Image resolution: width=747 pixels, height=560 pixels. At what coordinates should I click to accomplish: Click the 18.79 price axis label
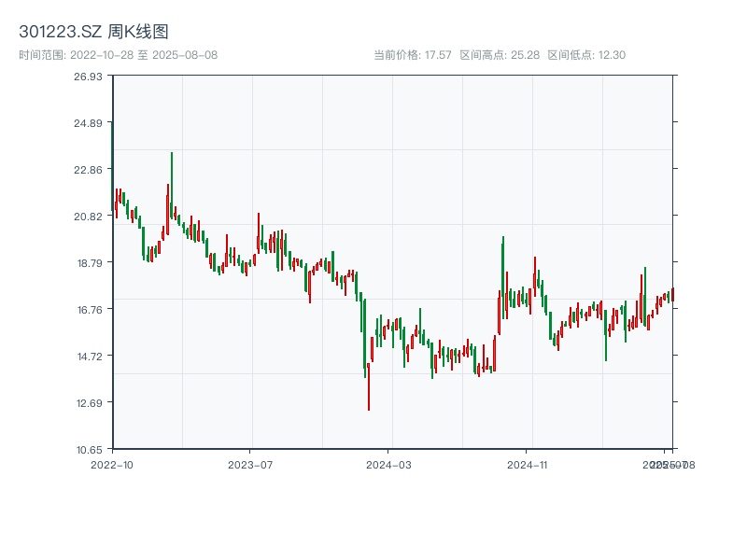[x=89, y=263]
